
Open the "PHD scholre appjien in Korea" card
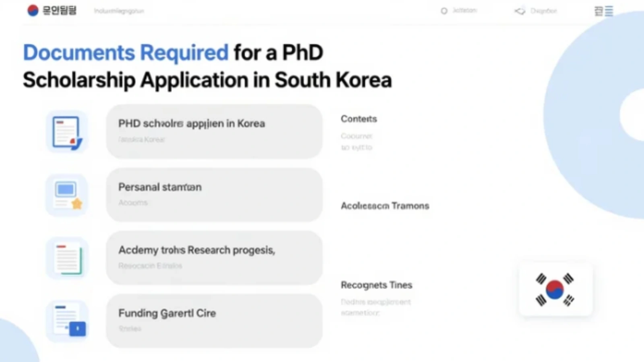coord(214,132)
